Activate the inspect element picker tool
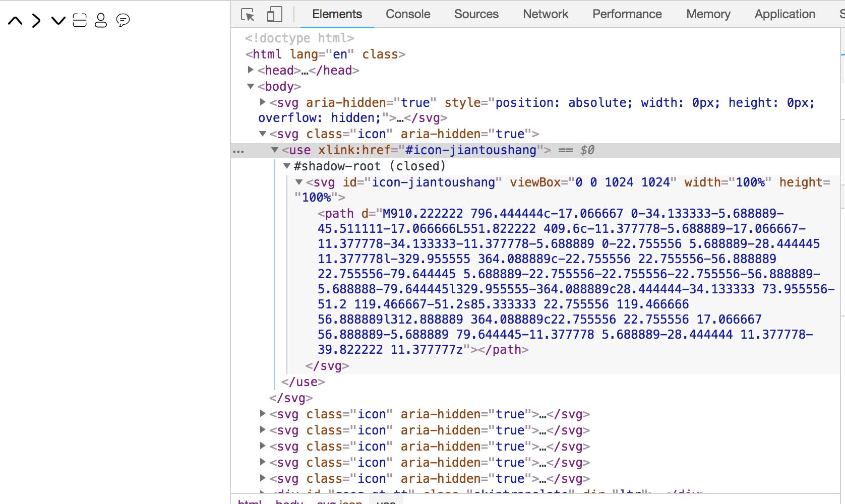 pos(248,14)
